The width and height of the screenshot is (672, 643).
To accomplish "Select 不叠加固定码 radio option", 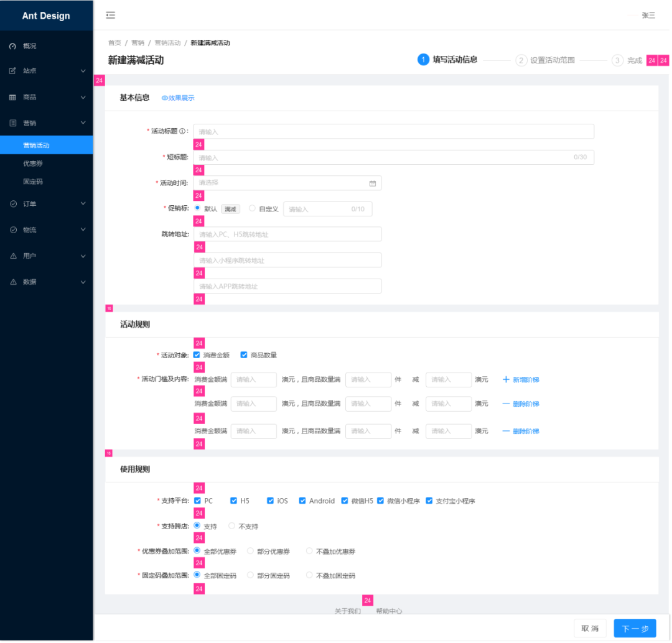I will coord(309,575).
